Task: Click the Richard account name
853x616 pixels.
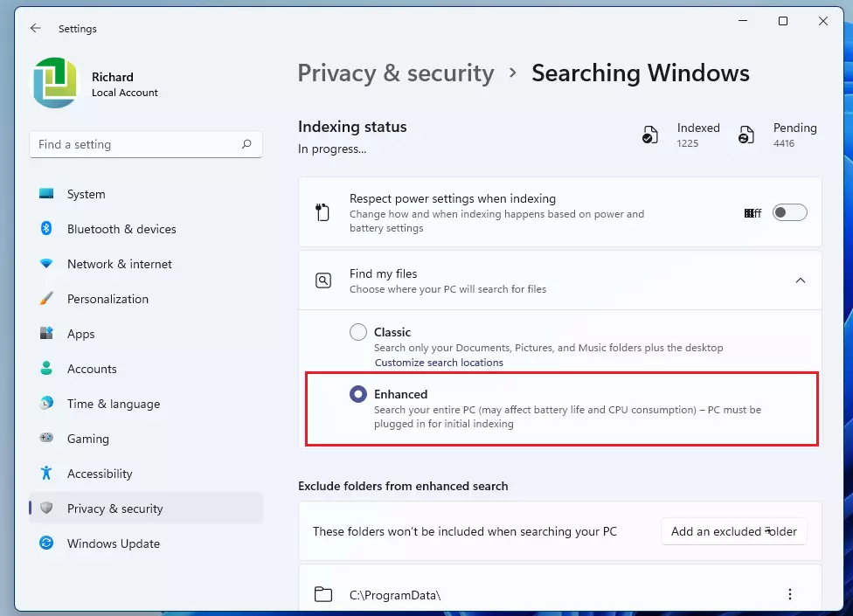Action: point(112,77)
